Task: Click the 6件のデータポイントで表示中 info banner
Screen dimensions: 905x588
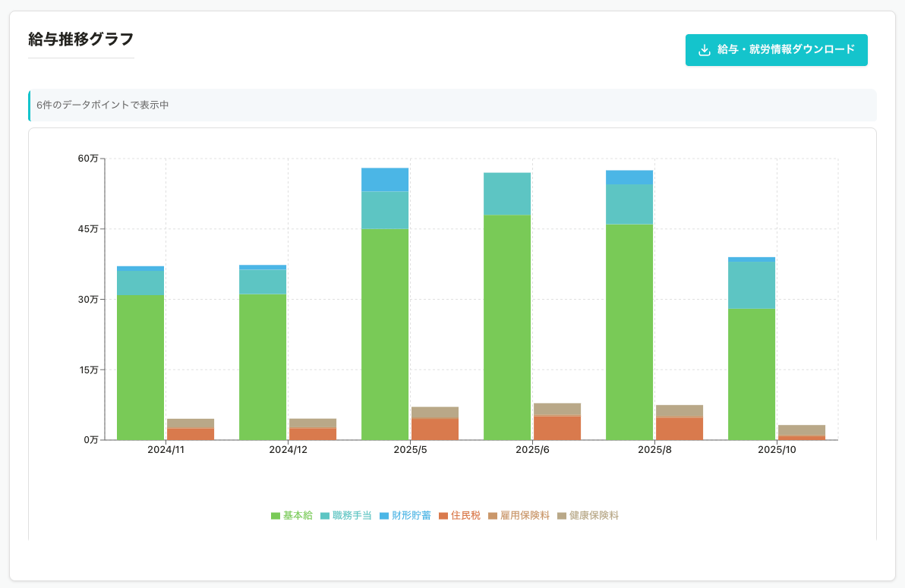Action: coord(452,105)
